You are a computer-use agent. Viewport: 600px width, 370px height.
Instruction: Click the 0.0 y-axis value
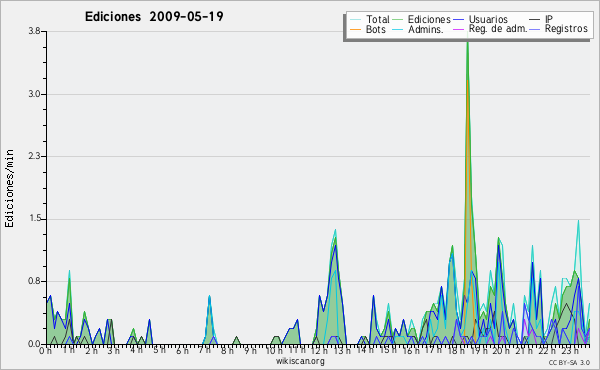[x=35, y=344]
